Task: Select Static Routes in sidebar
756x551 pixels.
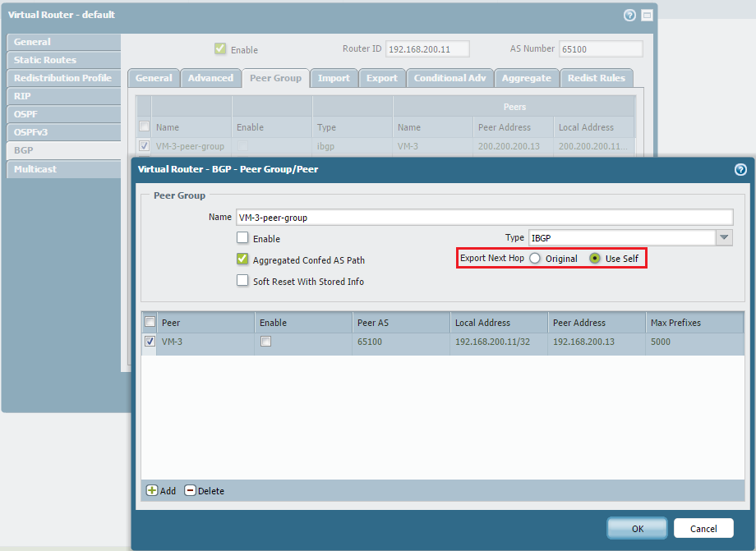Action: click(63, 60)
